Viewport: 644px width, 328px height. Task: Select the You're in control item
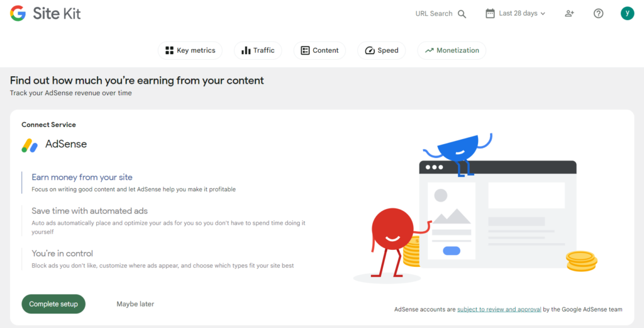click(x=62, y=254)
